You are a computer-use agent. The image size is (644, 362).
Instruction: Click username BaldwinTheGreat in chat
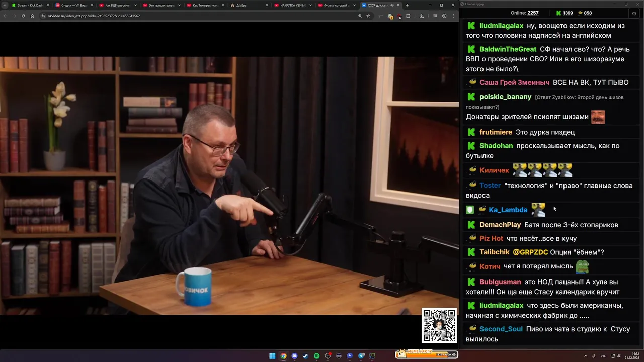pos(508,49)
